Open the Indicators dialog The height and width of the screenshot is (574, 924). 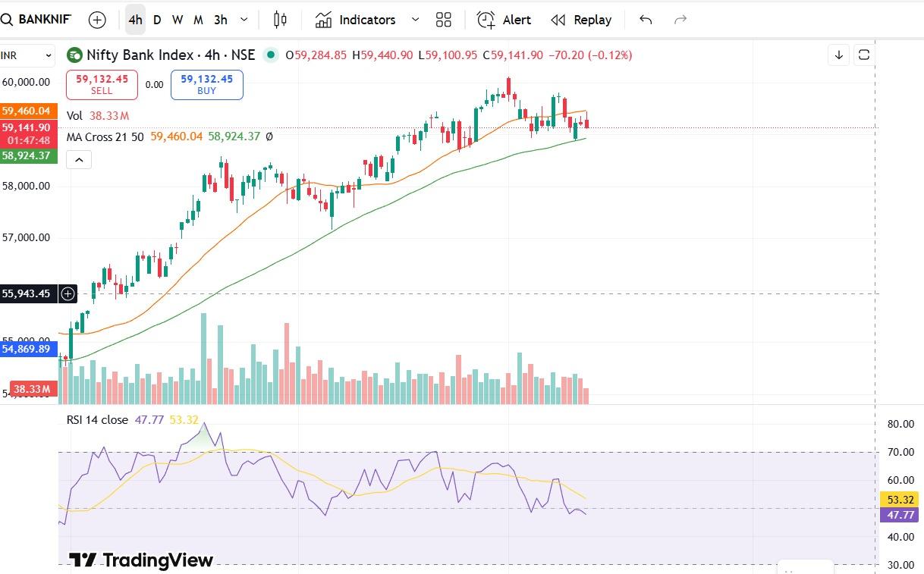click(356, 20)
